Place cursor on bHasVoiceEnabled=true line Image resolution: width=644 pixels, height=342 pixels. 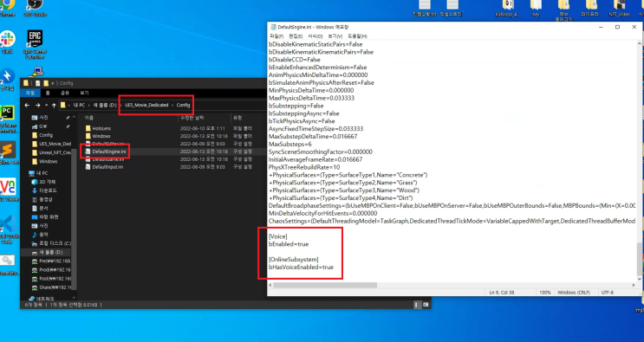(x=301, y=267)
